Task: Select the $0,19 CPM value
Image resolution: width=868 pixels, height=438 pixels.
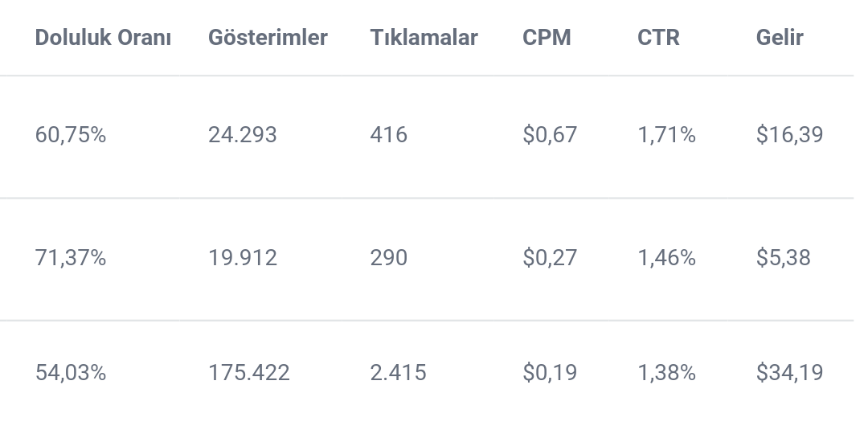Action: coord(550,373)
